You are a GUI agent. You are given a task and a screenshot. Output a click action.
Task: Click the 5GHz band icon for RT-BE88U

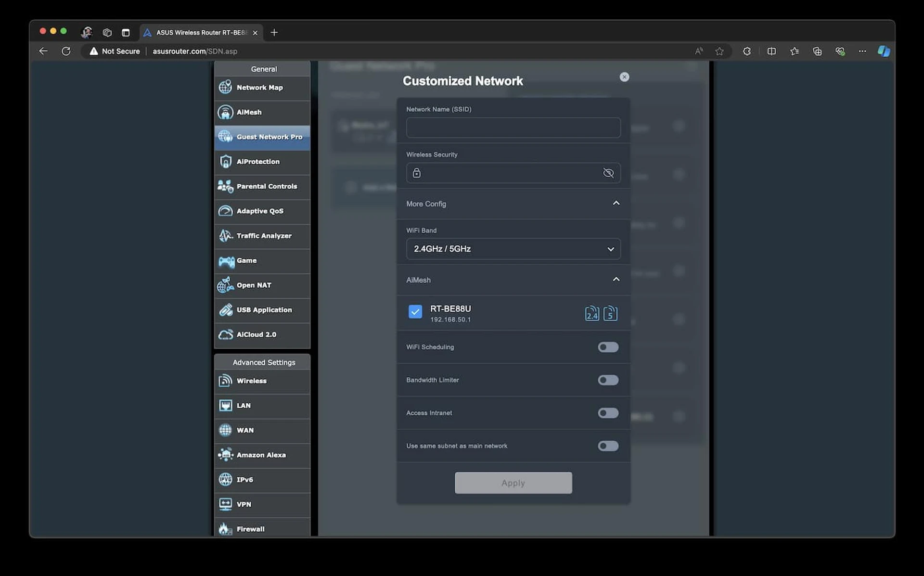[610, 313]
